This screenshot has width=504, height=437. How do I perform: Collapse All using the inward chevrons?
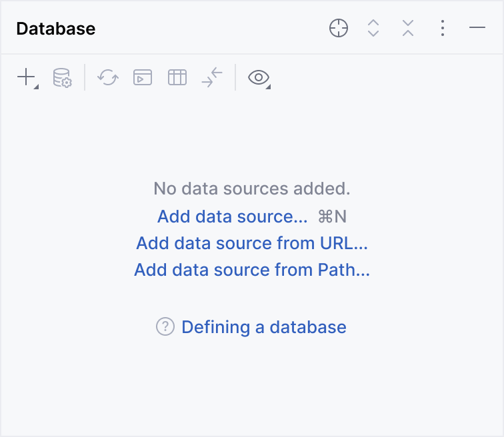(x=408, y=28)
